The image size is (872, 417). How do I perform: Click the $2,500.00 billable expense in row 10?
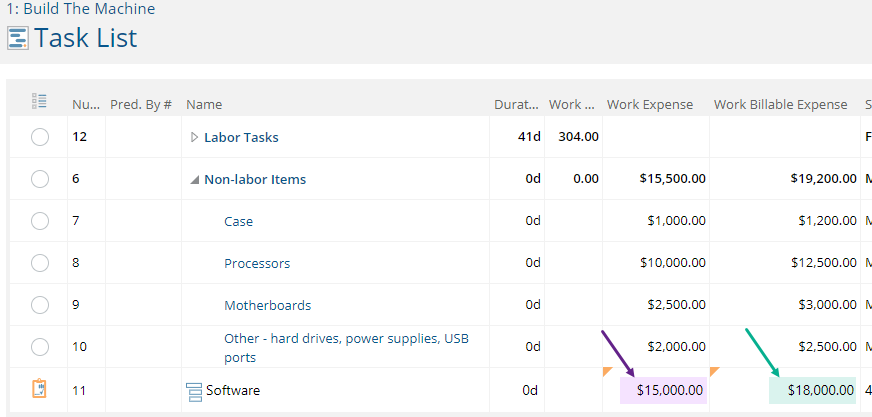click(828, 347)
